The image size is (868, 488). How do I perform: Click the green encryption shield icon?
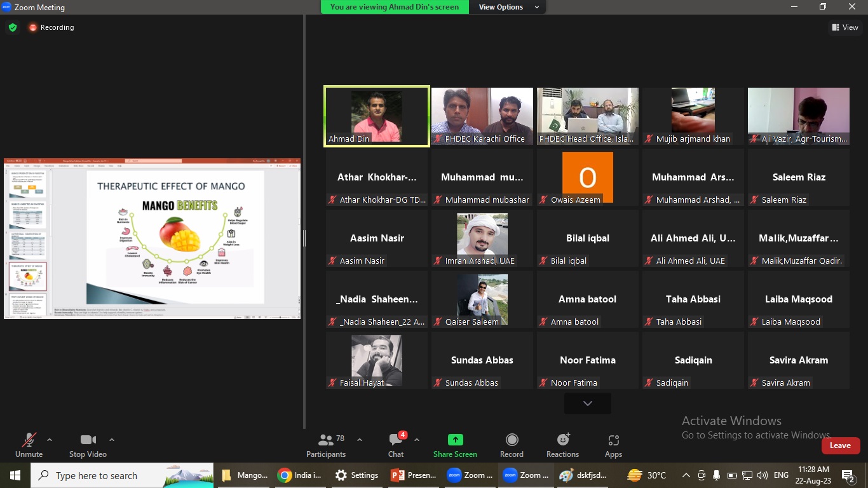click(x=12, y=27)
